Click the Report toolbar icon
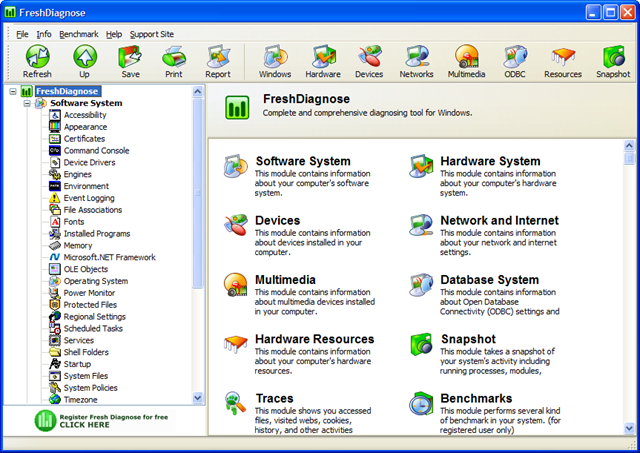 point(218,56)
